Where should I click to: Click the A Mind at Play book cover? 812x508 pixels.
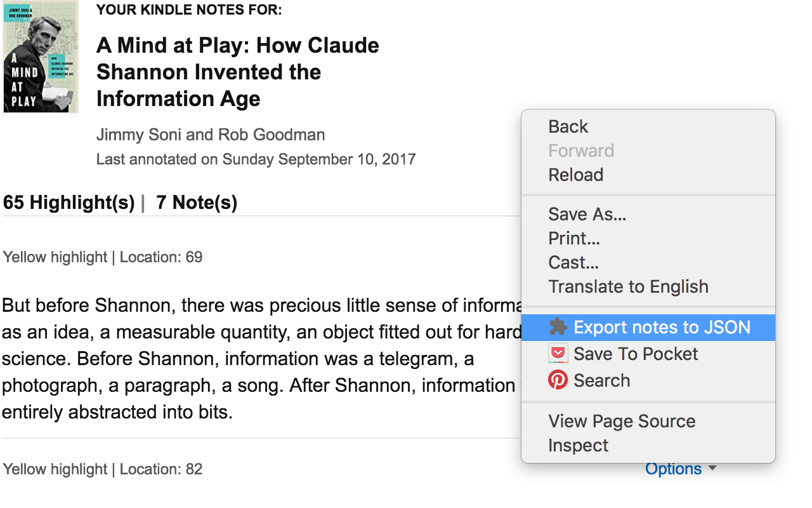(41, 57)
